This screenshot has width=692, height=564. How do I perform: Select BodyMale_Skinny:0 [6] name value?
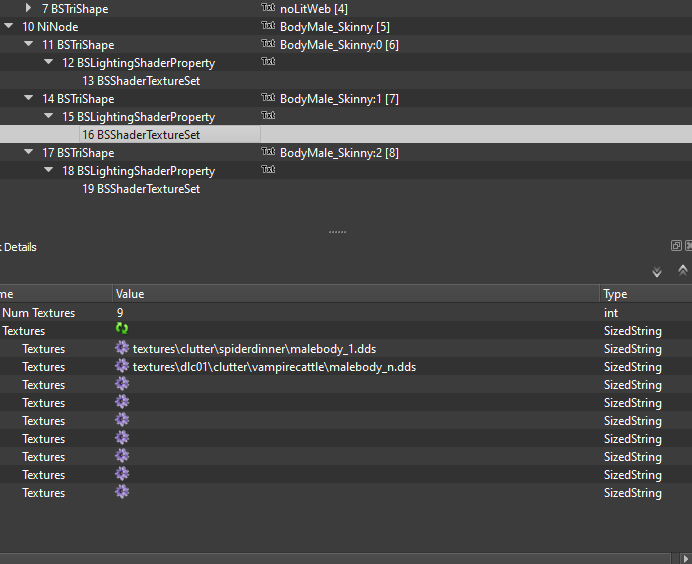coord(339,45)
